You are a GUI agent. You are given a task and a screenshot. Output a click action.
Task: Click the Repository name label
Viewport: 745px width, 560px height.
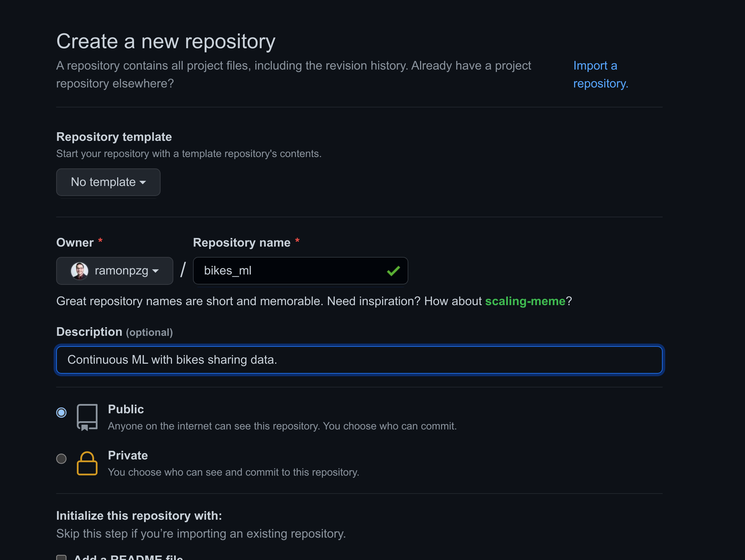coord(242,242)
